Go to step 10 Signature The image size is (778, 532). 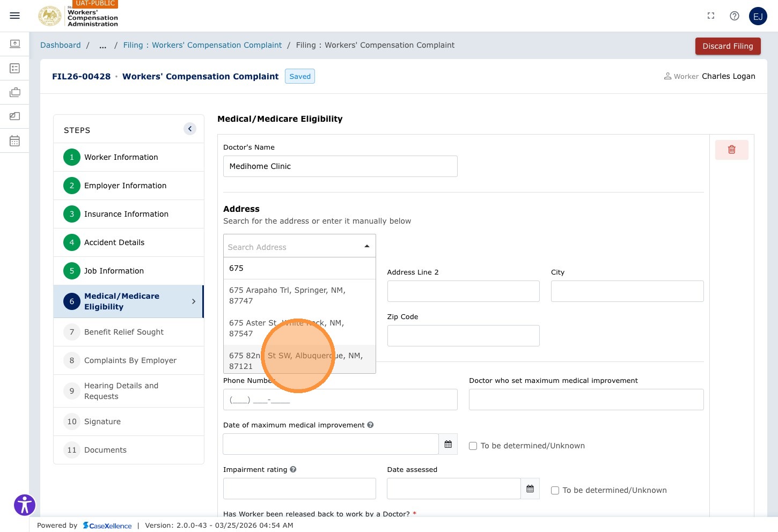129,422
